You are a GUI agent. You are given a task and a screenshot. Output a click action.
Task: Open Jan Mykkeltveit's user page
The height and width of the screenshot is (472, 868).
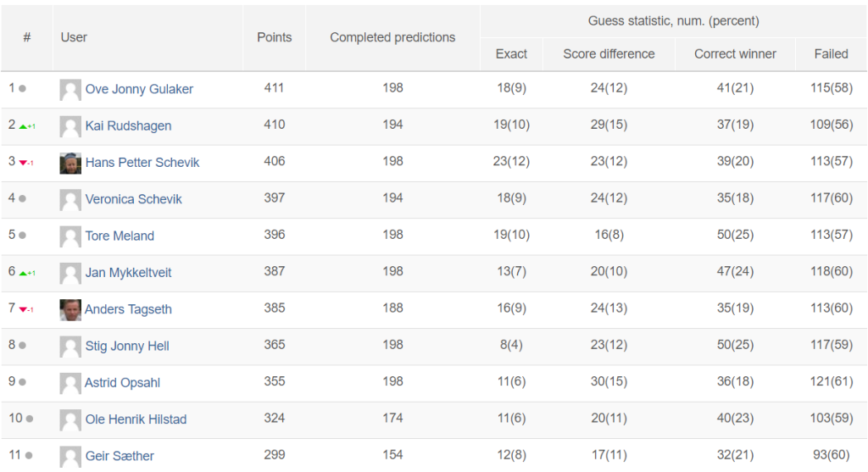[129, 273]
